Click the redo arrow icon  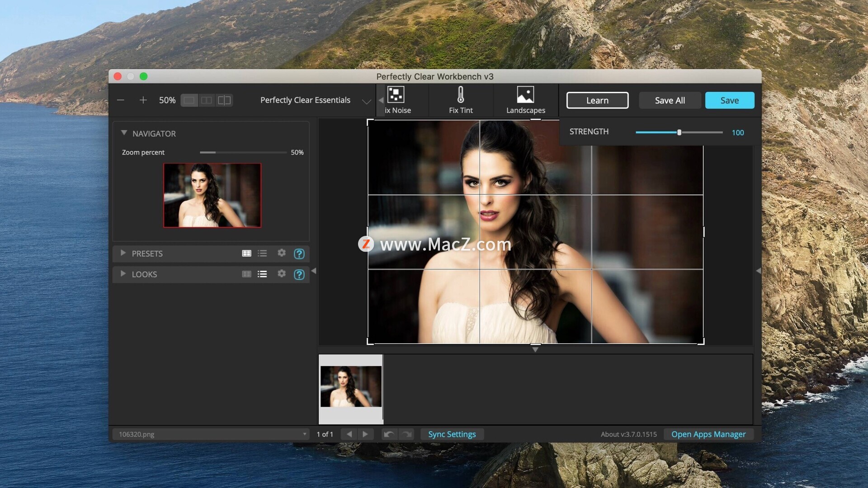pos(406,434)
